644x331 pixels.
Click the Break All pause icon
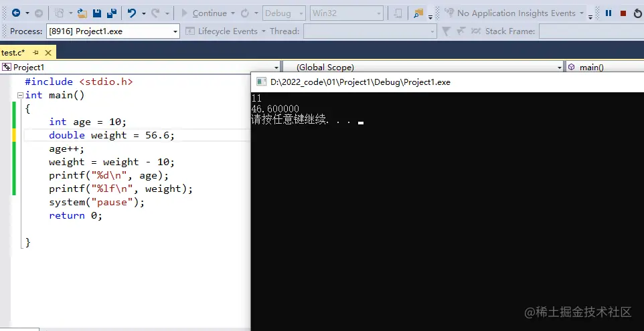click(609, 13)
